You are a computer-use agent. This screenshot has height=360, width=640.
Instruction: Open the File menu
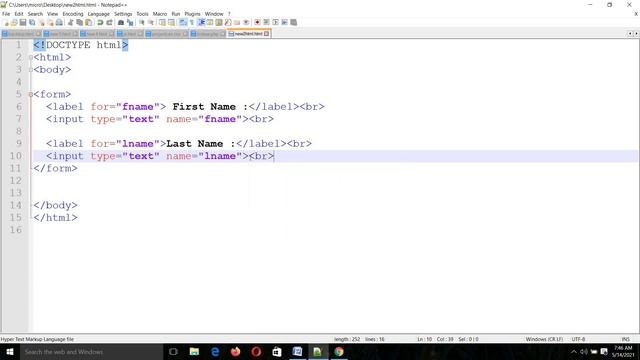click(x=6, y=14)
